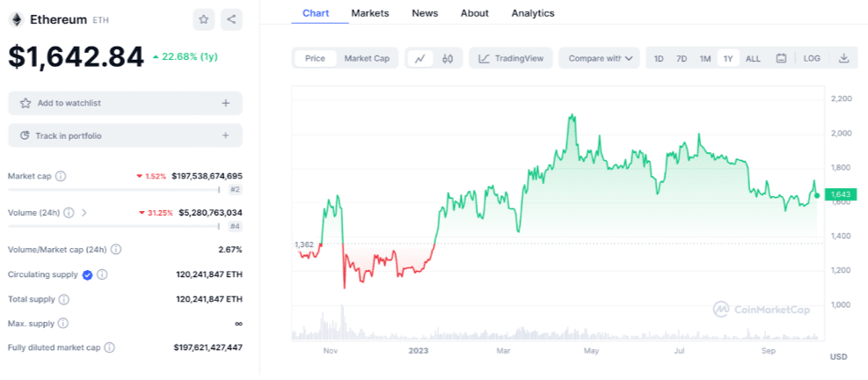This screenshot has height=380, width=868.
Task: Select the 7D time range
Action: [682, 59]
